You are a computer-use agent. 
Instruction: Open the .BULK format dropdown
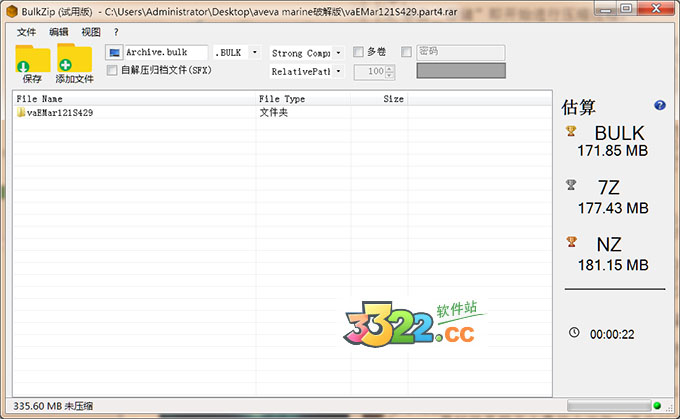coord(255,52)
